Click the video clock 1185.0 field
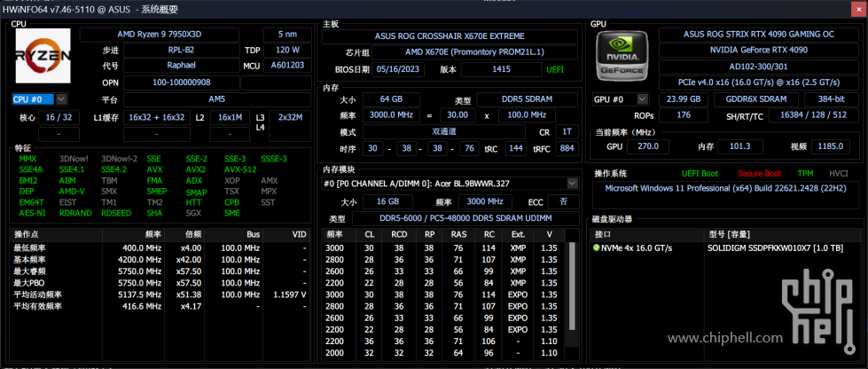This screenshot has height=369, width=868. click(831, 147)
